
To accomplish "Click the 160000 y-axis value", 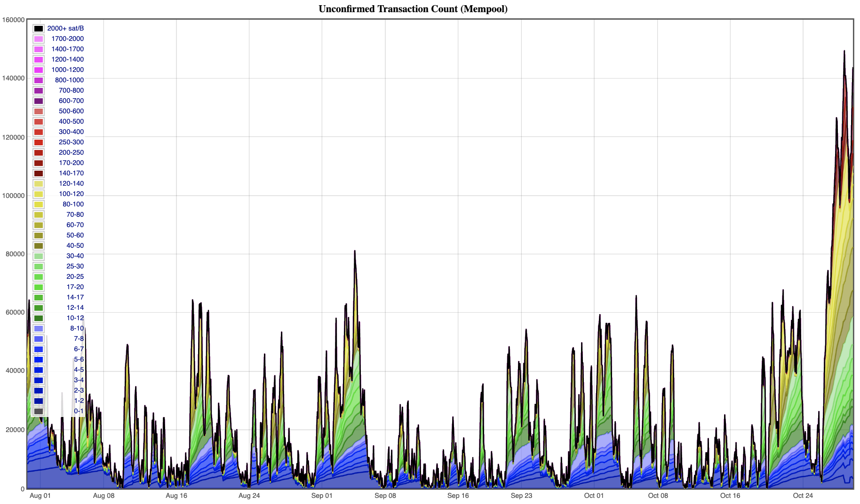I will pyautogui.click(x=13, y=20).
